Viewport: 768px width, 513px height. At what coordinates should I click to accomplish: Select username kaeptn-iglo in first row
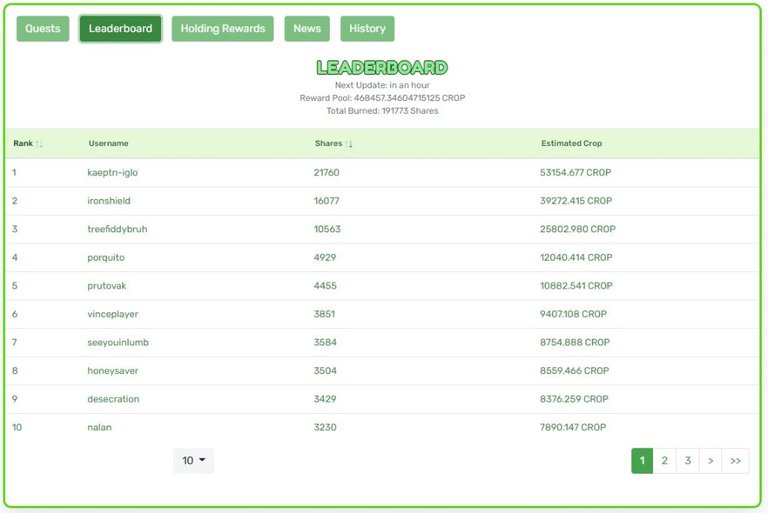(113, 172)
